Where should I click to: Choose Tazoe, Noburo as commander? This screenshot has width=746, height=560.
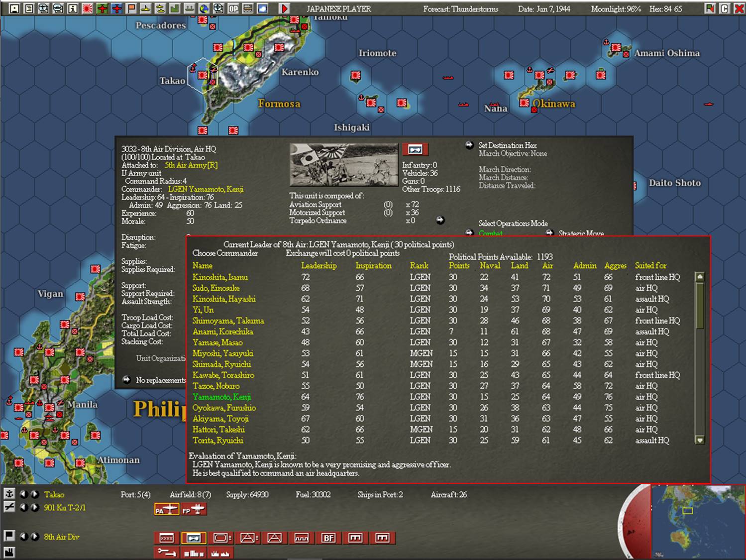click(x=216, y=386)
